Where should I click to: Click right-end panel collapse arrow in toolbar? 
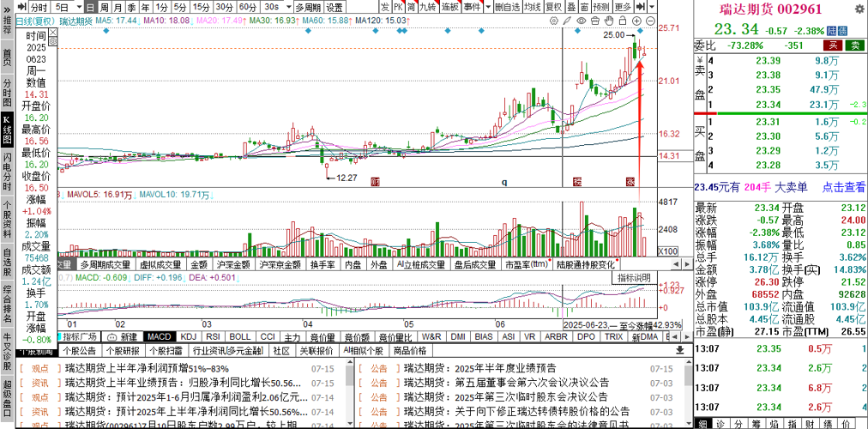click(x=641, y=7)
